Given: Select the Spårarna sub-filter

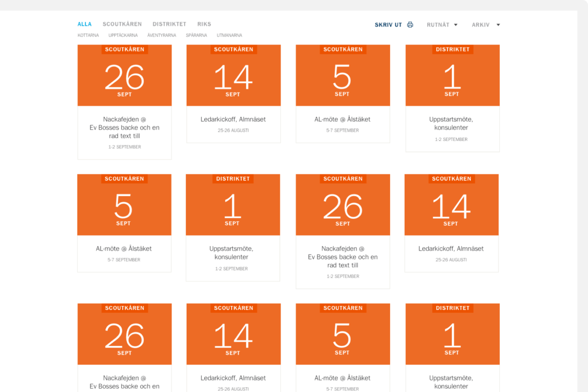Looking at the screenshot, I should 196,35.
